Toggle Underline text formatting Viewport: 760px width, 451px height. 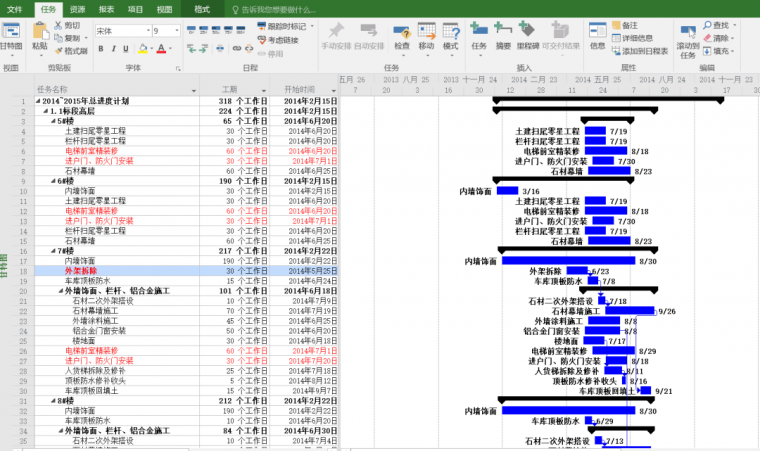pyautogui.click(x=127, y=48)
